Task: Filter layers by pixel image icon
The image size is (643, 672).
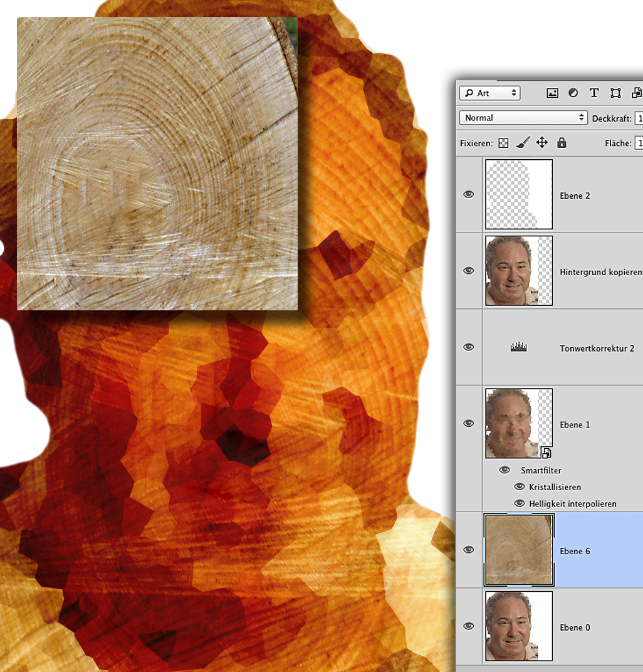Action: click(x=552, y=93)
